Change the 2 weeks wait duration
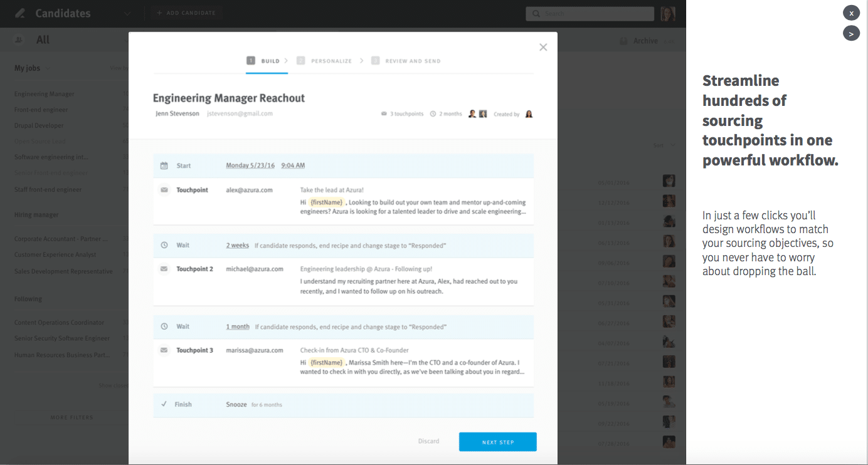This screenshot has height=465, width=868. (238, 246)
